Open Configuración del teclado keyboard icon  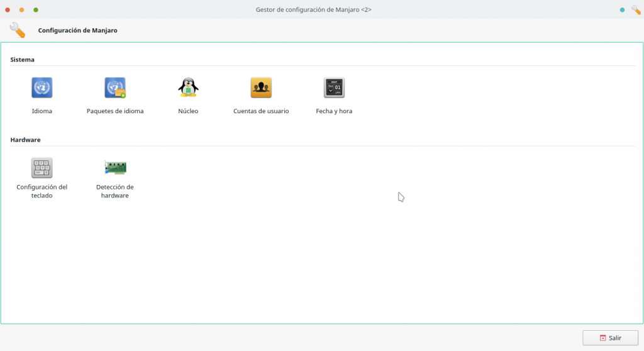[42, 168]
